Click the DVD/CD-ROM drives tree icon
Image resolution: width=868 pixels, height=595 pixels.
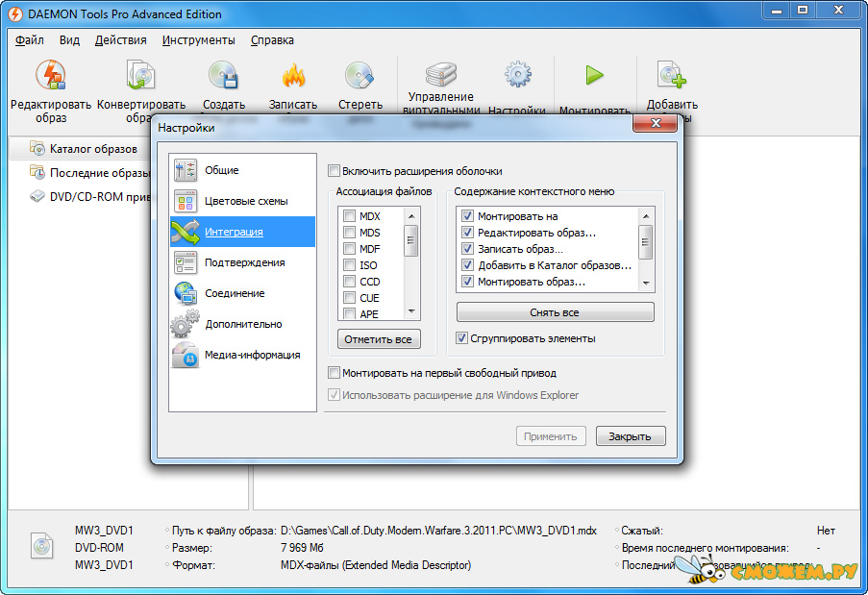point(37,196)
